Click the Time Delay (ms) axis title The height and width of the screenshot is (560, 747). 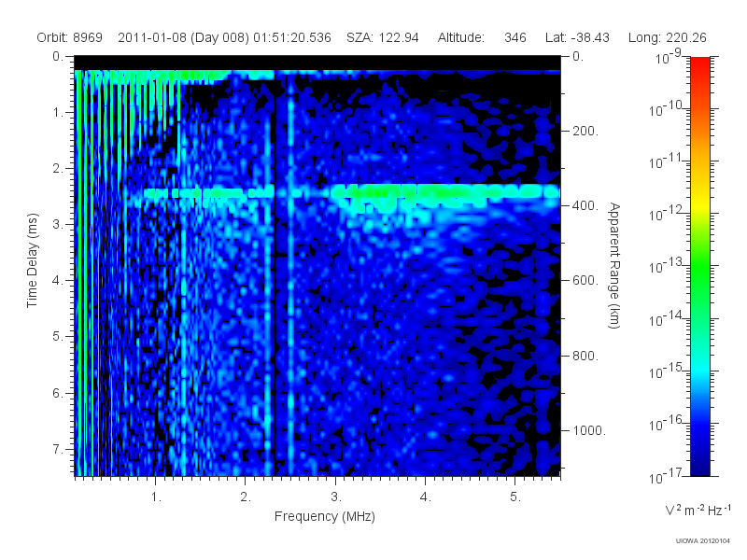coord(32,260)
